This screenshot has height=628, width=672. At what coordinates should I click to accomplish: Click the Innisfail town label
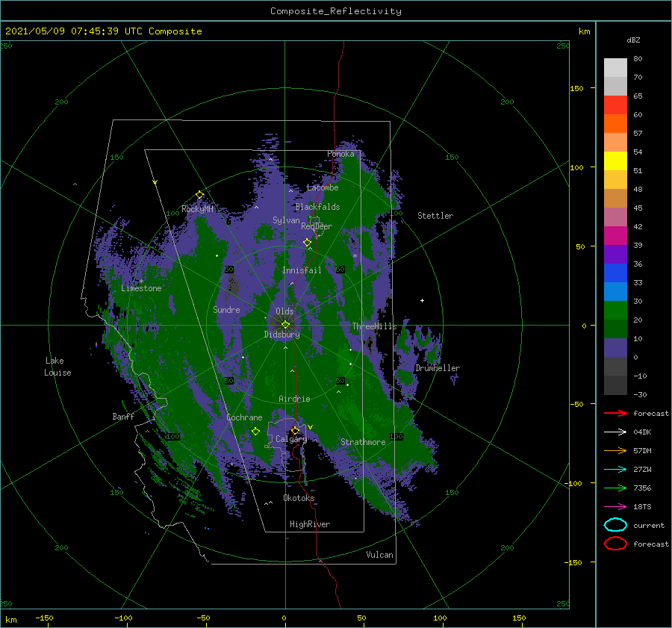pos(302,270)
